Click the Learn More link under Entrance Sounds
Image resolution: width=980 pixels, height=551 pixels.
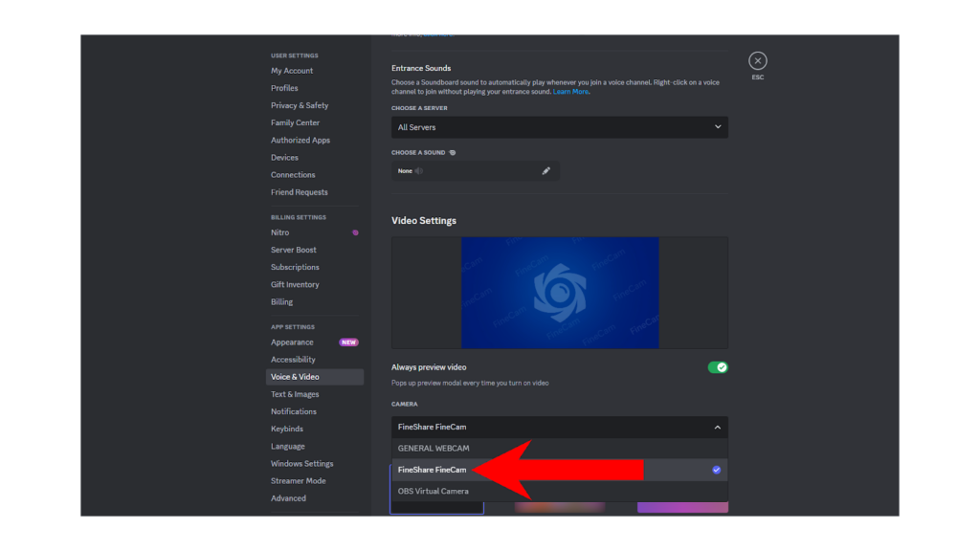570,92
